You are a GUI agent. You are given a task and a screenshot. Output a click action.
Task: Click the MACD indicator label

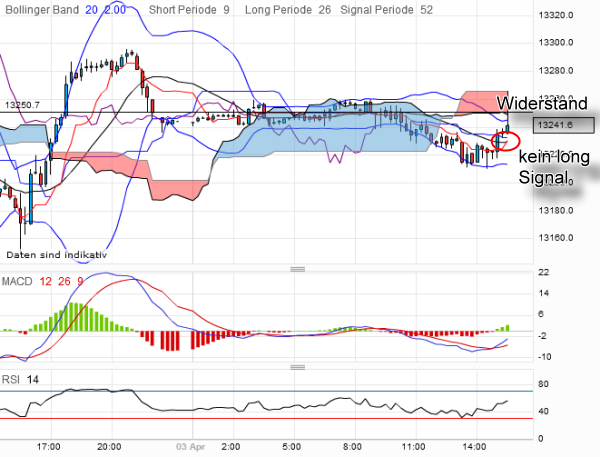(x=17, y=282)
